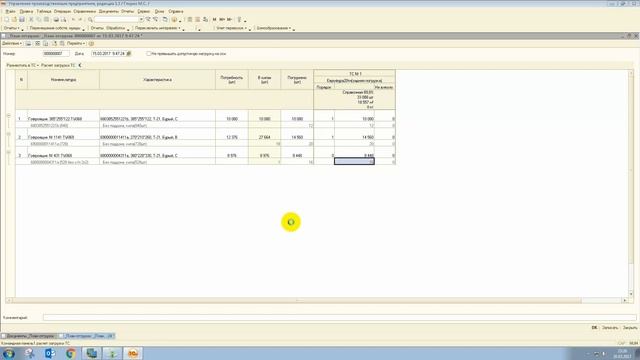Open the Файл menu
The width and height of the screenshot is (640, 360).
click(x=10, y=11)
